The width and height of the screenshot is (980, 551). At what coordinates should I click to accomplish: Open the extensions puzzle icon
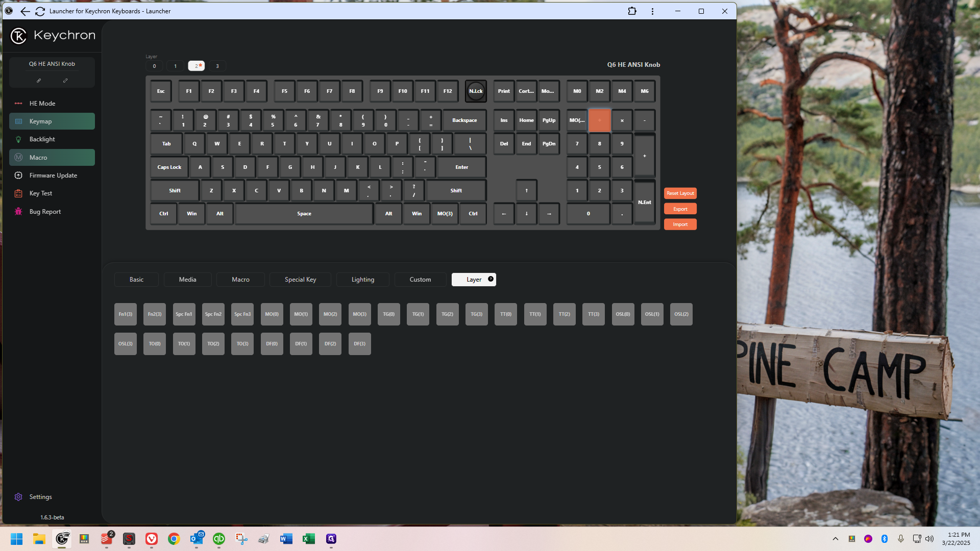(x=632, y=11)
